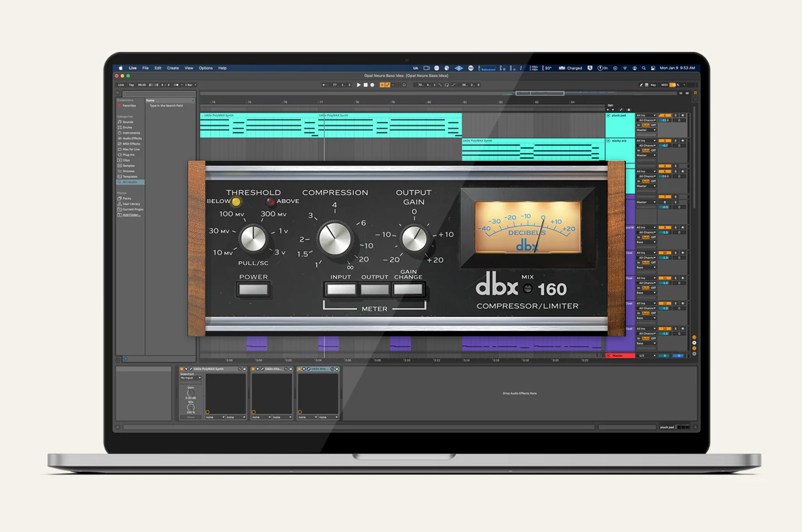This screenshot has width=802, height=532.
Task: Toggle GAIN CHANGE meter button
Action: click(408, 289)
